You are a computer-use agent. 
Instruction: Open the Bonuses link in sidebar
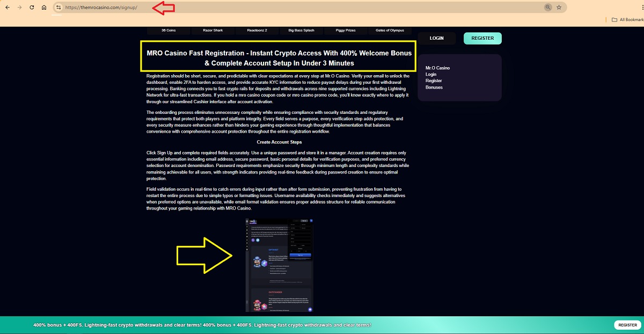[434, 87]
